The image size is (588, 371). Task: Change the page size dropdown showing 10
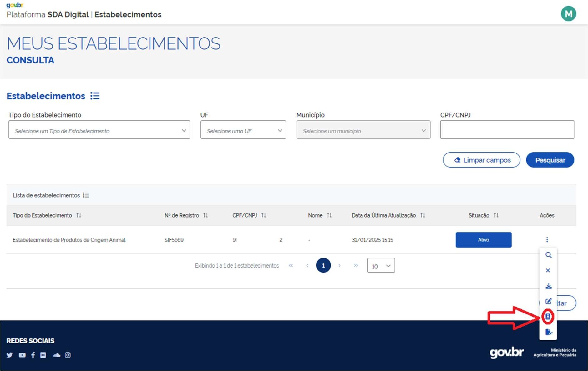(381, 266)
